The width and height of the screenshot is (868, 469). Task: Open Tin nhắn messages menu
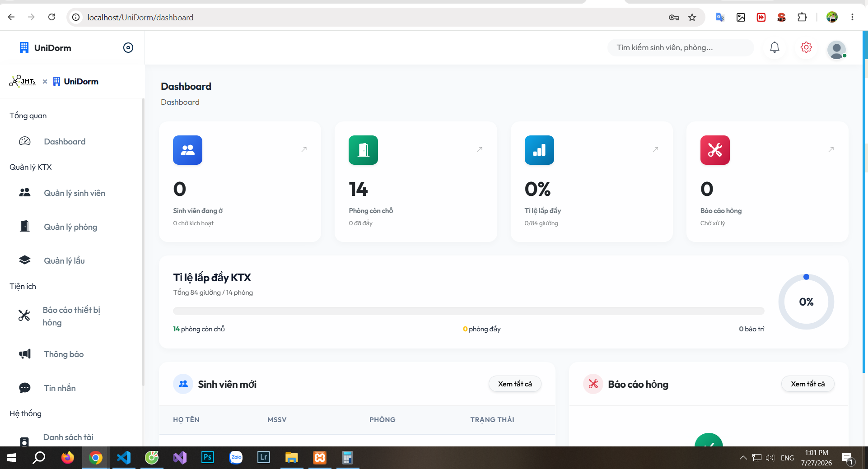click(60, 388)
